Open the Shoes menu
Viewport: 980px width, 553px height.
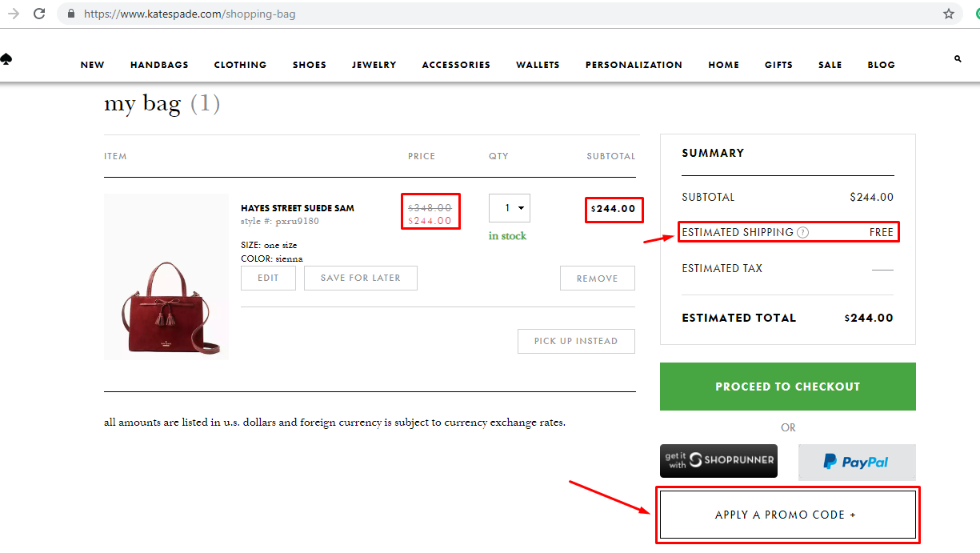(x=310, y=65)
